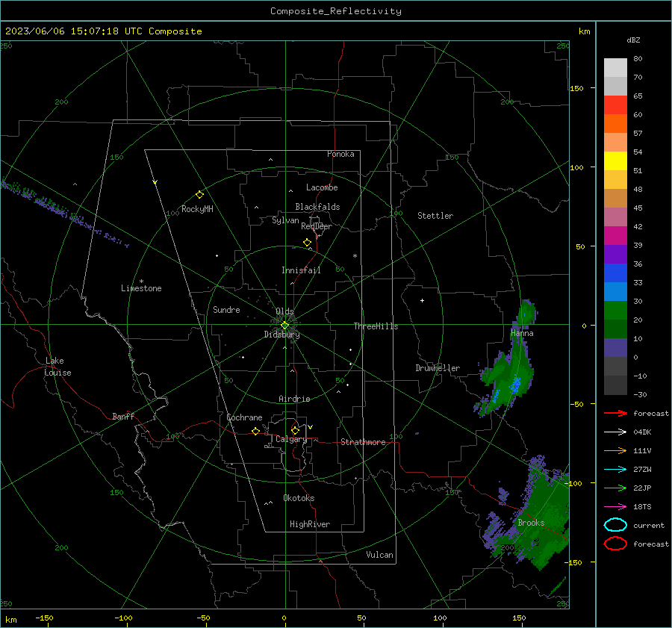
Task: Click the Calgary city label
Action: [x=291, y=439]
